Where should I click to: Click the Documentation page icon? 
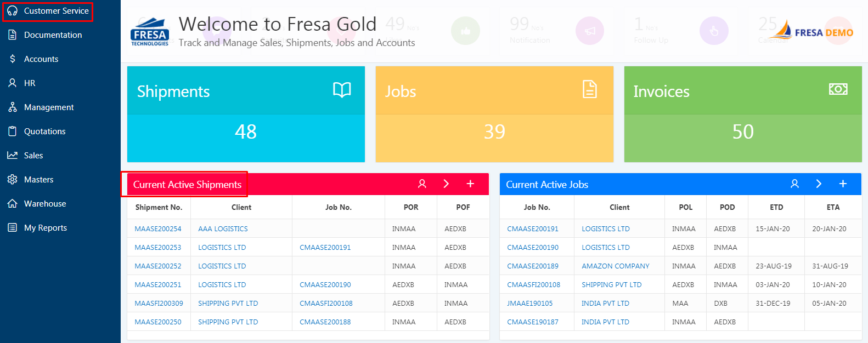click(12, 35)
